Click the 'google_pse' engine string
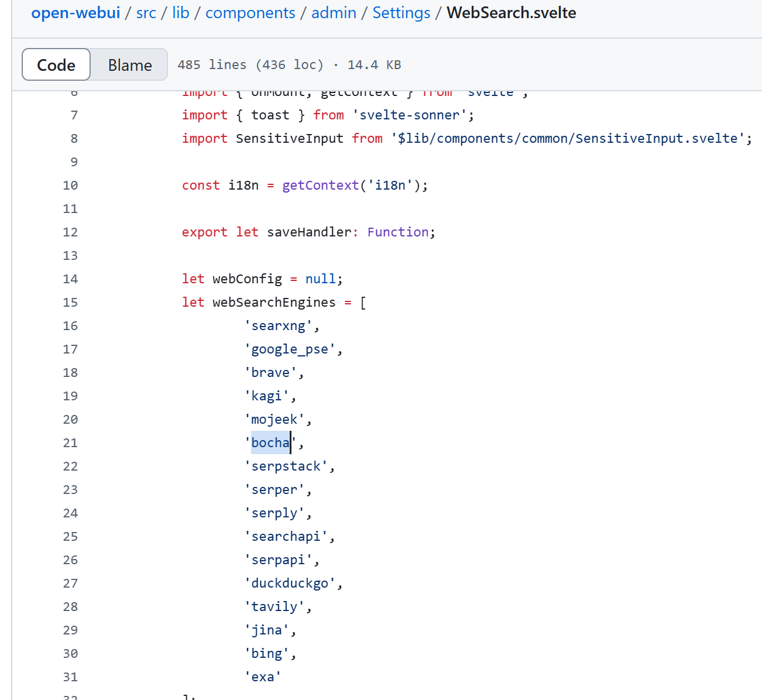 click(x=290, y=349)
